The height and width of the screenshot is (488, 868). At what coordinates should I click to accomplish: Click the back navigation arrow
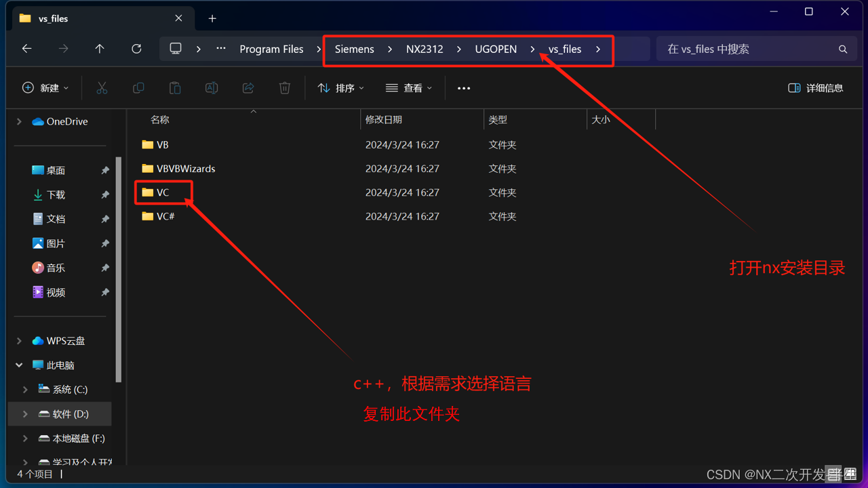tap(26, 48)
